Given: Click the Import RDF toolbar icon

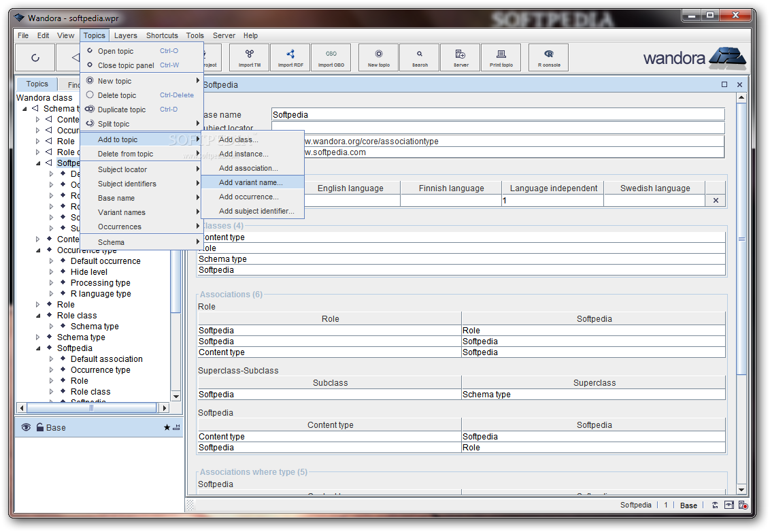Looking at the screenshot, I should click(x=290, y=57).
